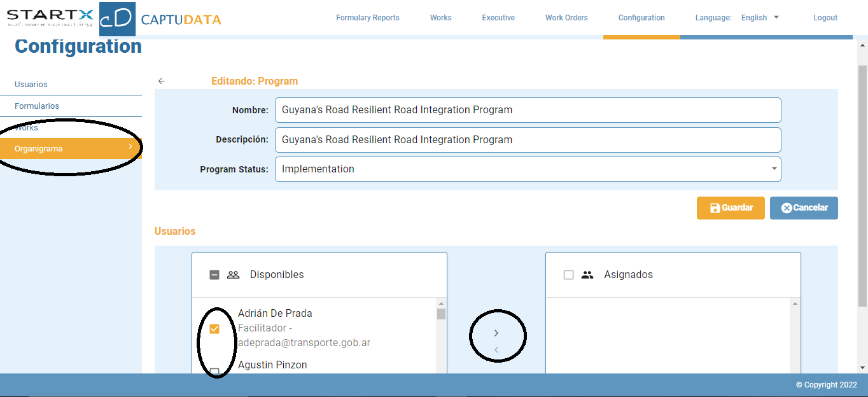Image resolution: width=868 pixels, height=397 pixels.
Task: Click the Editando: Program heading
Action: (255, 81)
